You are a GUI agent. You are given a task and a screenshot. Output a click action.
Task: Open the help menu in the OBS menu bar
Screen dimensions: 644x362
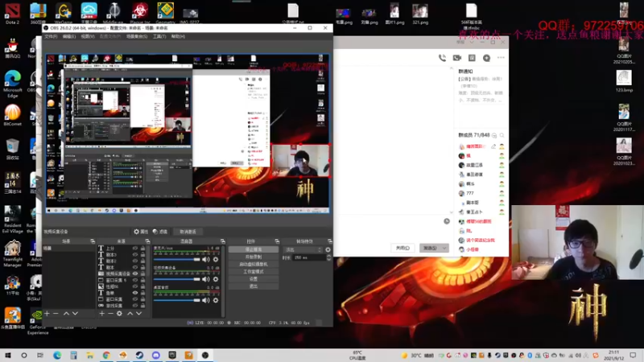178,36
